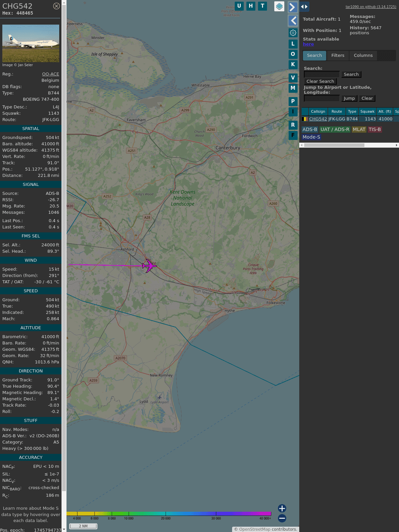The image size is (399, 532).
Task: Close the CHG542 aircraft info panel
Action: coord(57,6)
